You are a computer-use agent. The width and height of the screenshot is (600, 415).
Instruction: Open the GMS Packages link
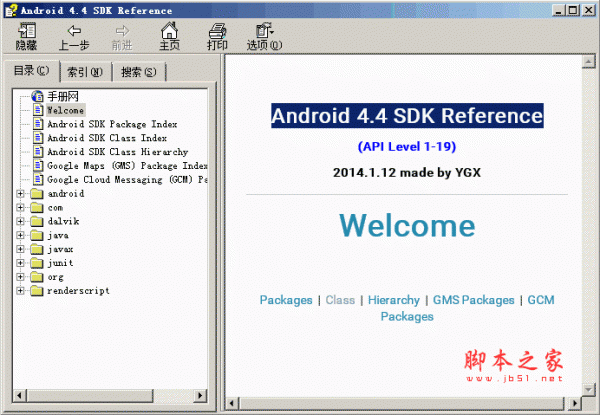[x=473, y=300]
